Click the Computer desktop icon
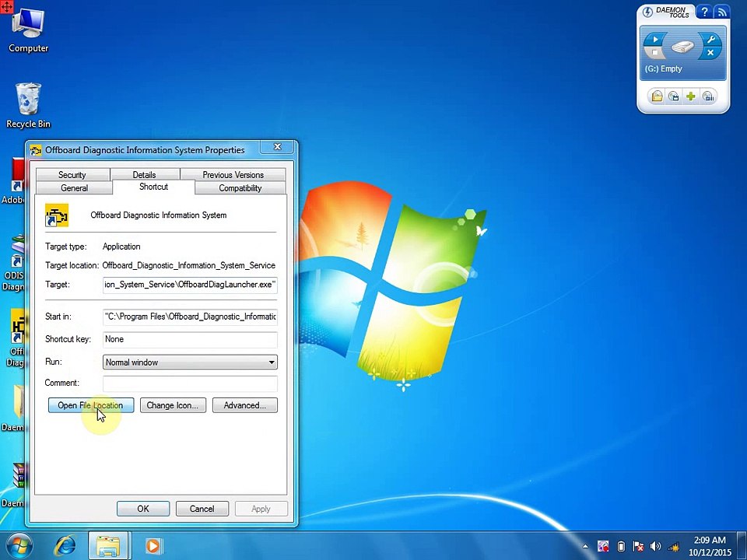This screenshot has width=747, height=560. [x=28, y=30]
